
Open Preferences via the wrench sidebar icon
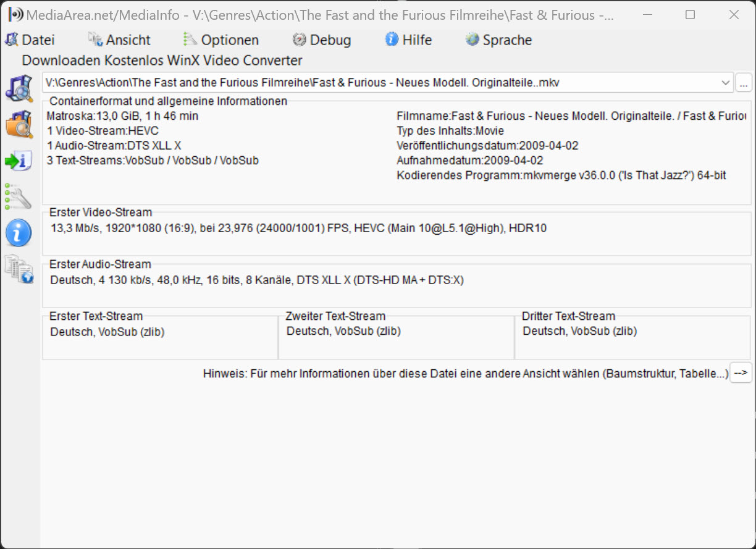click(19, 196)
